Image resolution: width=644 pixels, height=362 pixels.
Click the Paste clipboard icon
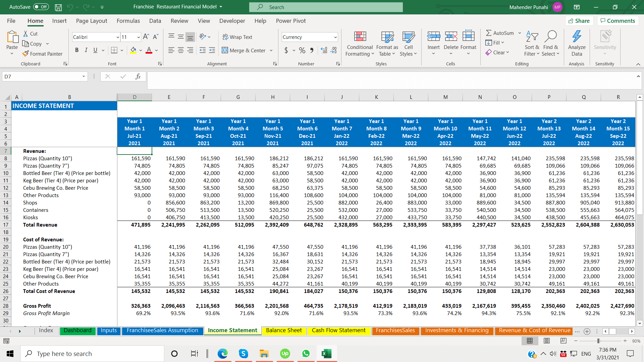click(12, 37)
